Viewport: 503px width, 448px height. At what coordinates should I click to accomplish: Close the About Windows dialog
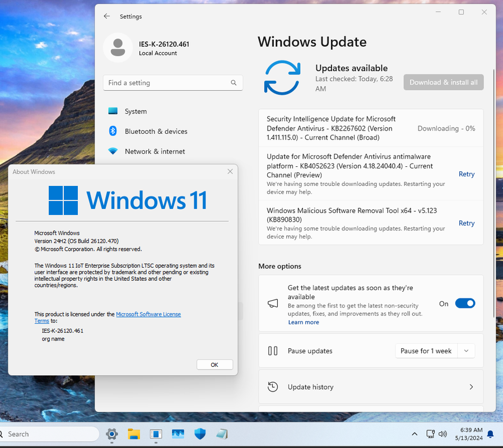point(230,171)
